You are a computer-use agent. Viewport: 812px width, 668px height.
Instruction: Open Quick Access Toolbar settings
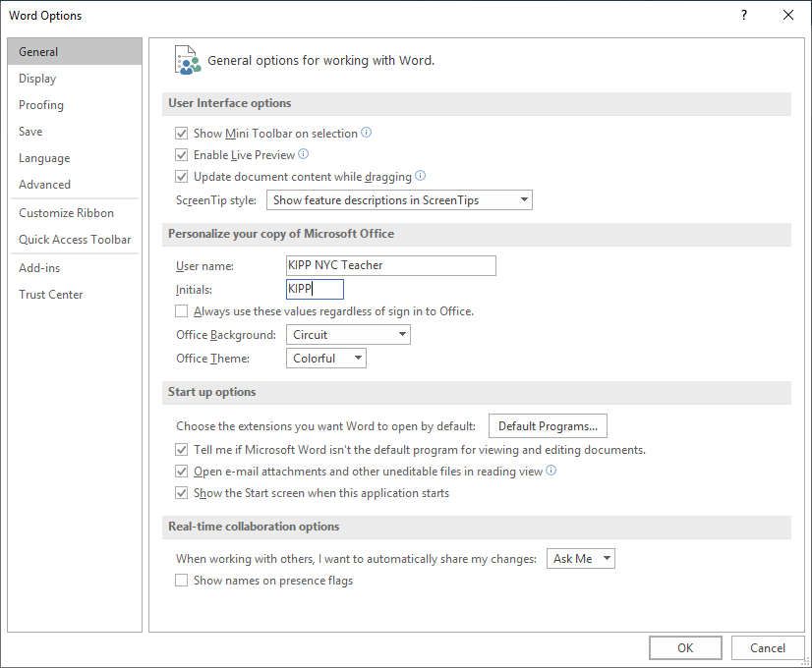[x=75, y=240]
